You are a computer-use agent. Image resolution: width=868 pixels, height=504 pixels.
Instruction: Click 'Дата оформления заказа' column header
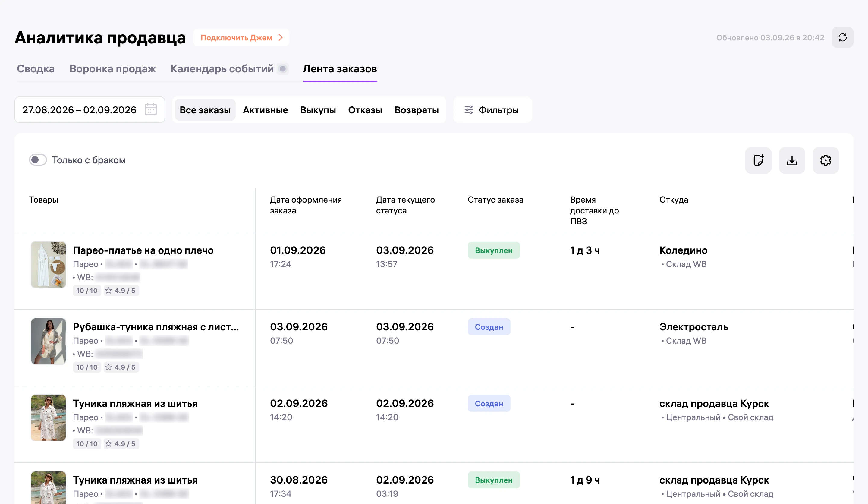(306, 205)
